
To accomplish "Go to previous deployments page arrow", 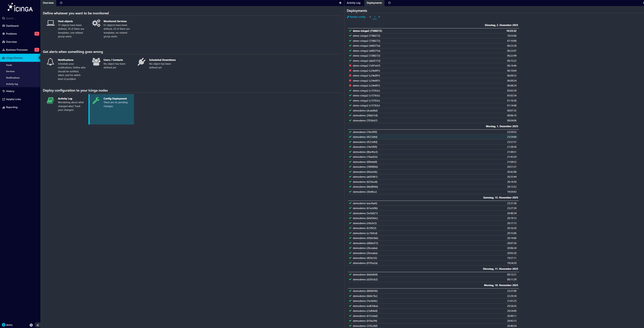I will tap(370, 17).
